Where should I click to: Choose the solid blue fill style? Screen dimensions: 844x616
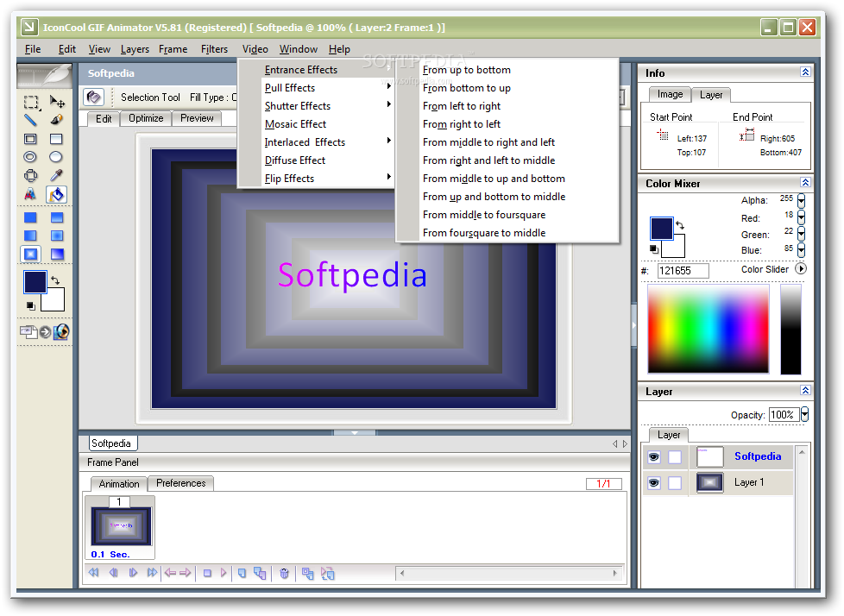point(31,217)
